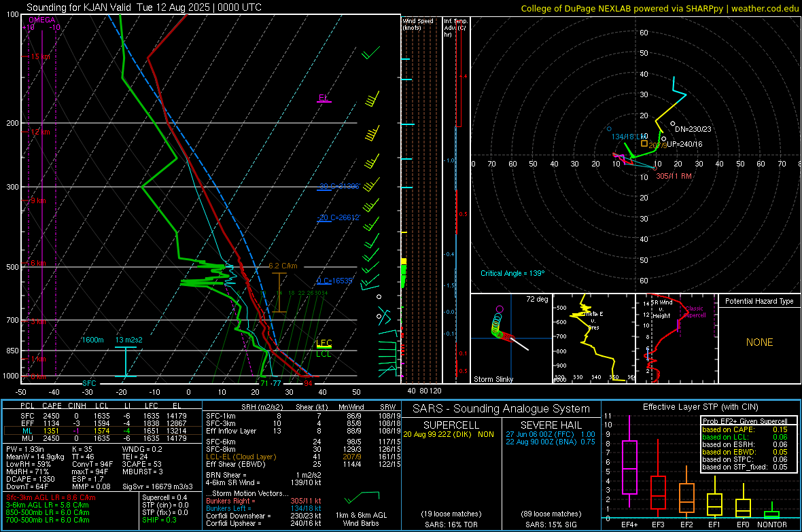Click the Eff Inflow Layer row
Screen dimensions: 802x532
pos(303,431)
